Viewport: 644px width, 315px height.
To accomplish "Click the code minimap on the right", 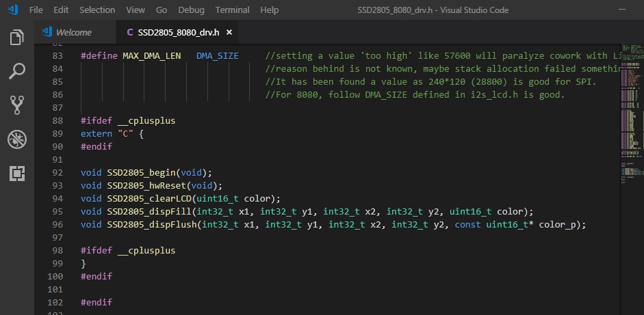I will 631,102.
